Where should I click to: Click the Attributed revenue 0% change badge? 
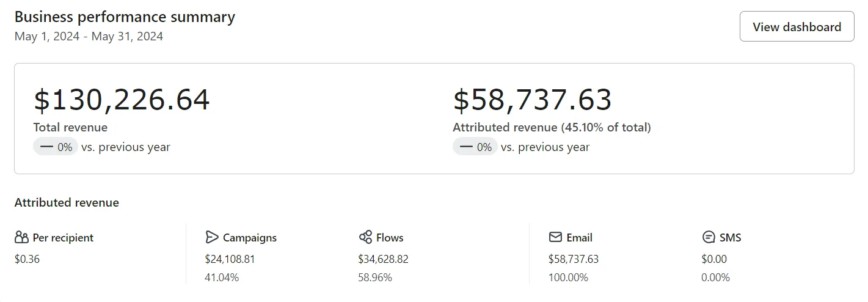(x=475, y=147)
